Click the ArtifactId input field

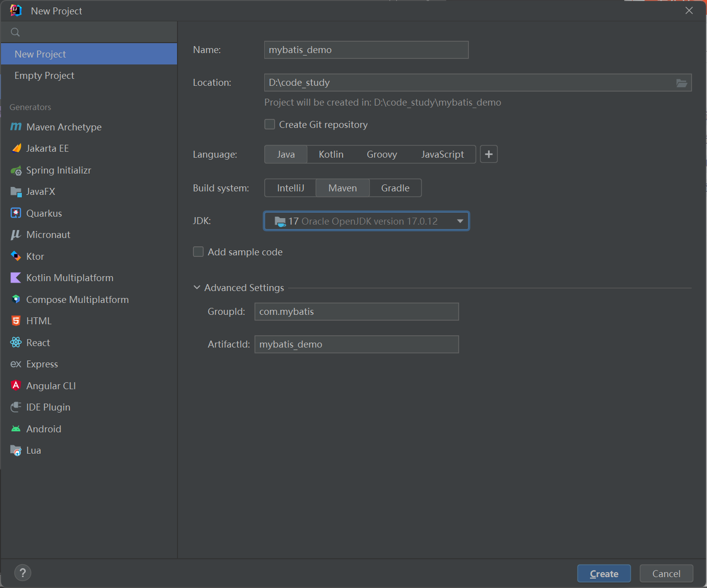click(356, 344)
